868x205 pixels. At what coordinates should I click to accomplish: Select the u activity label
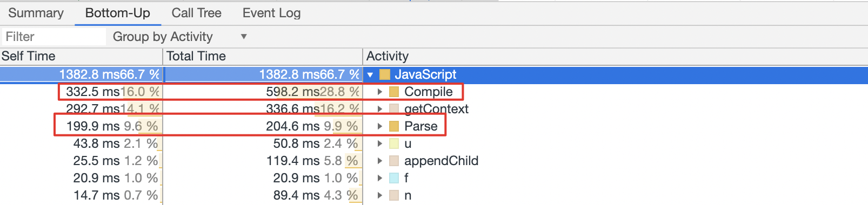click(x=408, y=143)
